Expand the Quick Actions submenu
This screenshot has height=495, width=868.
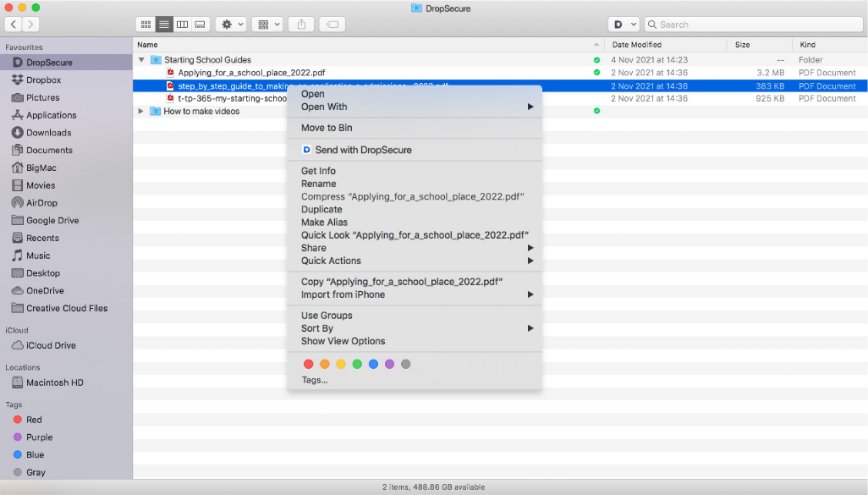coord(414,261)
